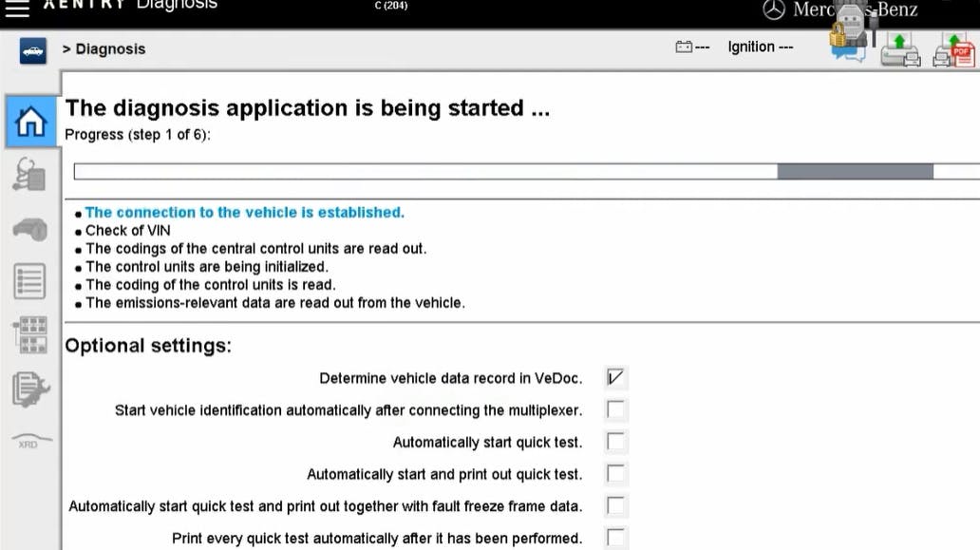980x550 pixels.
Task: Uncheck Determine vehicle data record in VeDoc
Action: pos(615,377)
